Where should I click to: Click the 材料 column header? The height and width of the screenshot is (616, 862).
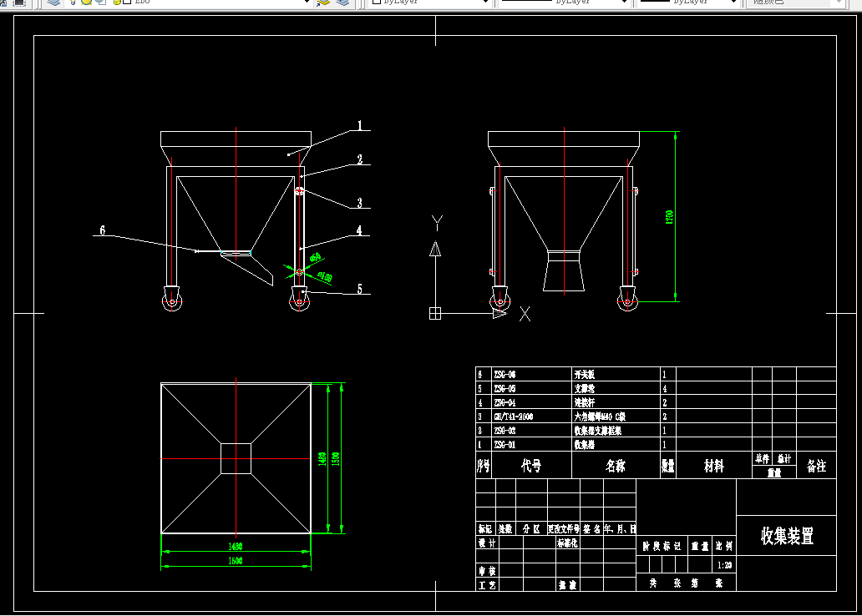pos(713,466)
